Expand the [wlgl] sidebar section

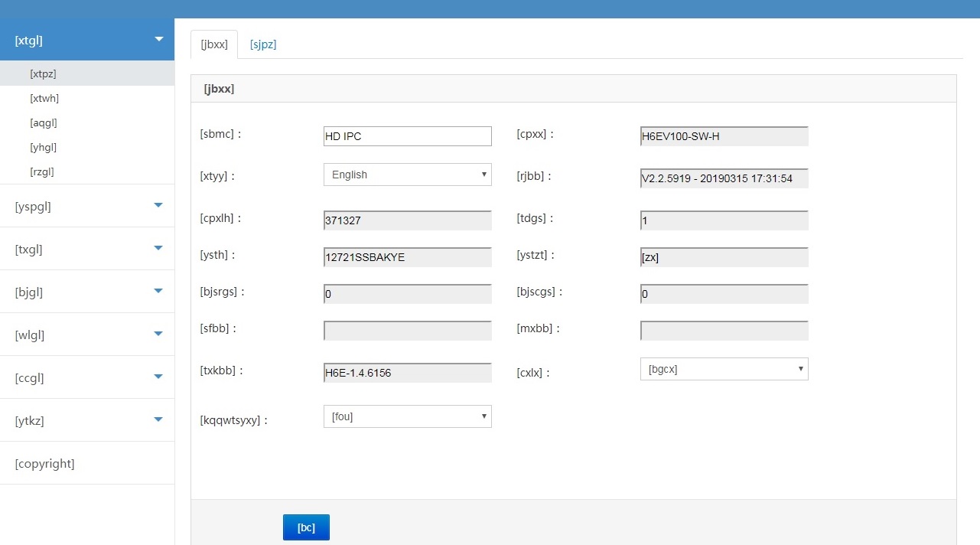(x=86, y=335)
